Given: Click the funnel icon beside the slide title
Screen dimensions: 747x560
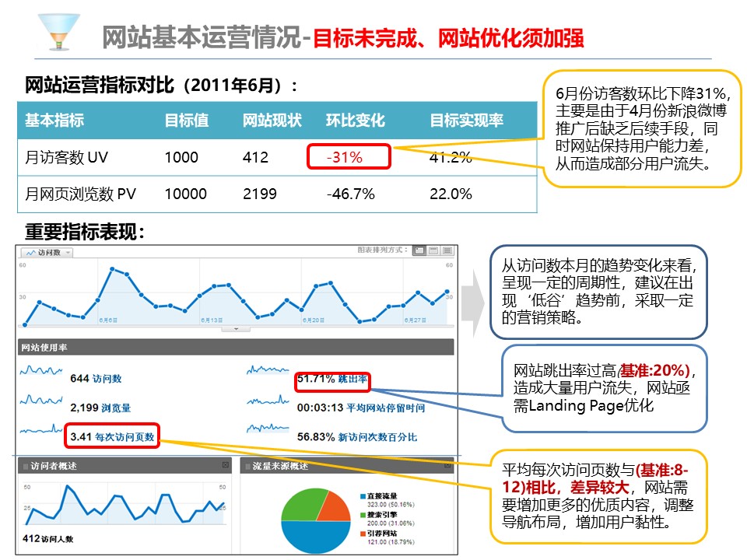Looking at the screenshot, I should click(x=58, y=32).
